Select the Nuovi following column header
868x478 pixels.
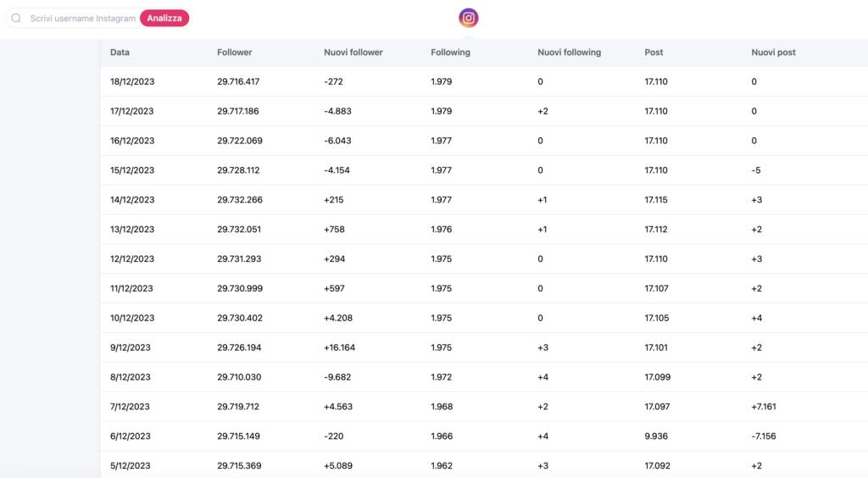[x=569, y=53]
